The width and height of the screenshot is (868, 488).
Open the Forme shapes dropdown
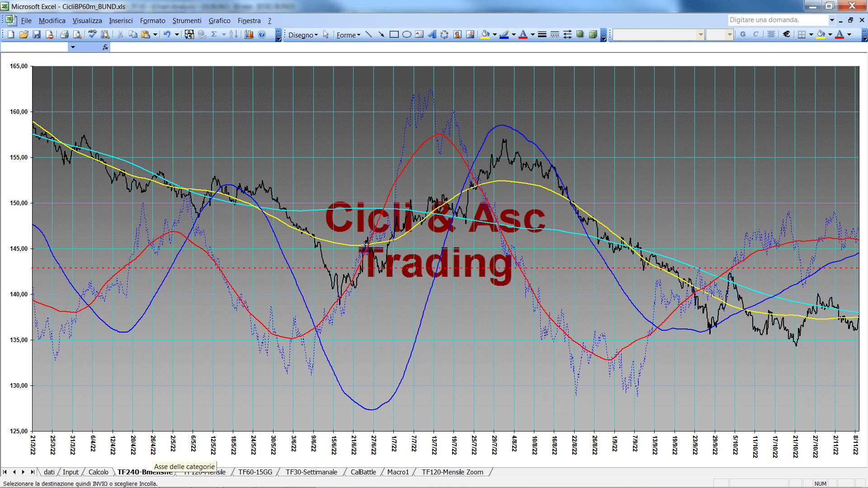348,35
